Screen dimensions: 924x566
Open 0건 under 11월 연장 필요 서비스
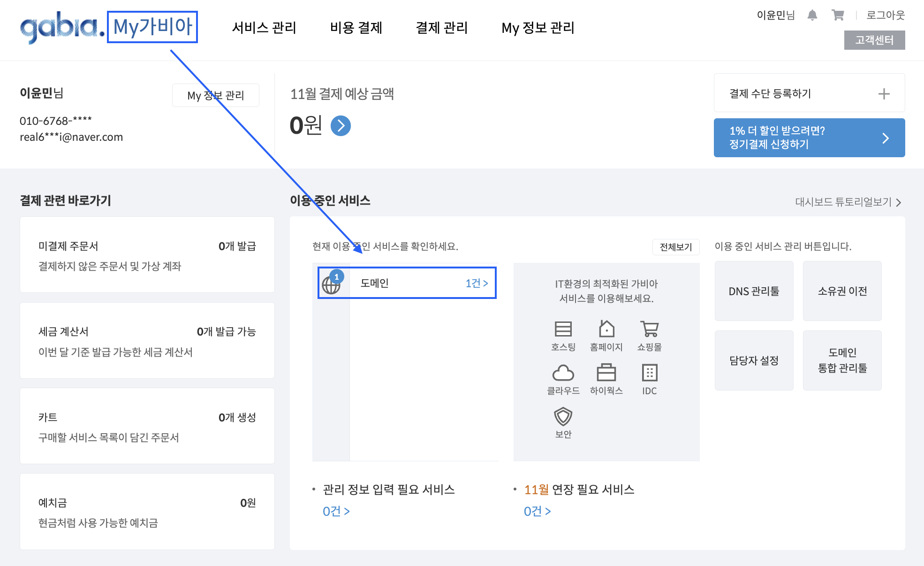(x=537, y=511)
